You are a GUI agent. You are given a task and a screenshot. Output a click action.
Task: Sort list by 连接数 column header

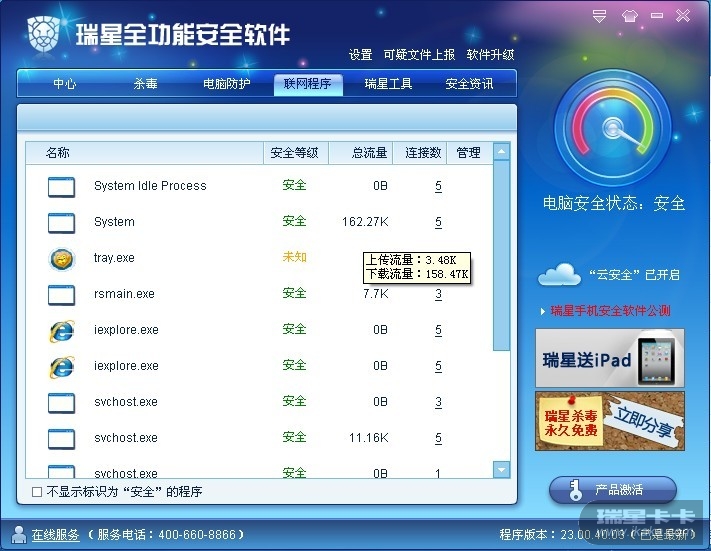coord(420,152)
